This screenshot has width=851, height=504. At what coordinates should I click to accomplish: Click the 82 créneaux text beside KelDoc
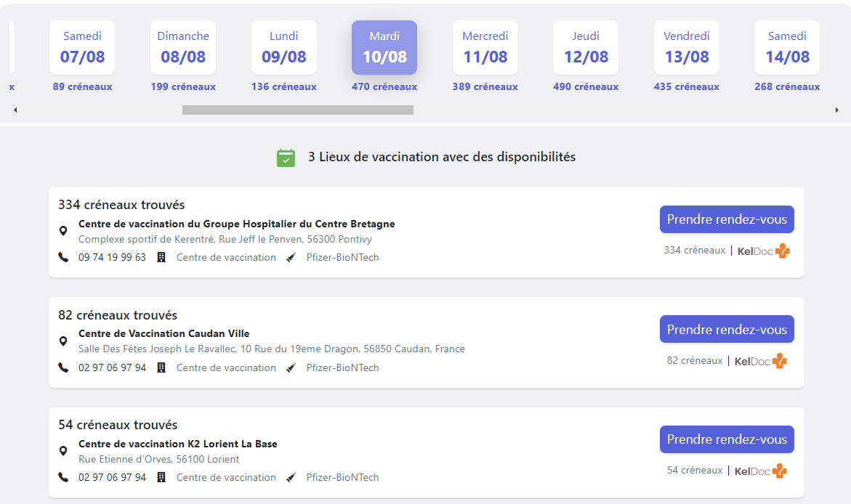[x=695, y=361]
